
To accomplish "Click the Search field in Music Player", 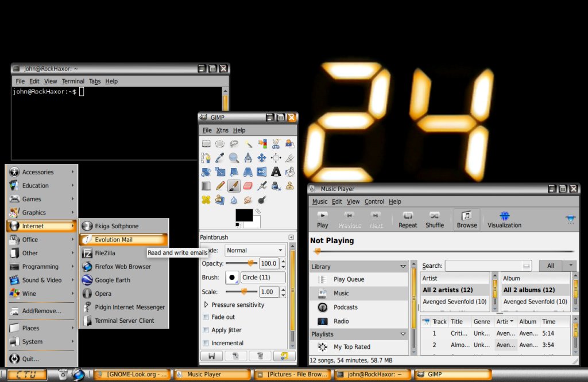I will (489, 266).
